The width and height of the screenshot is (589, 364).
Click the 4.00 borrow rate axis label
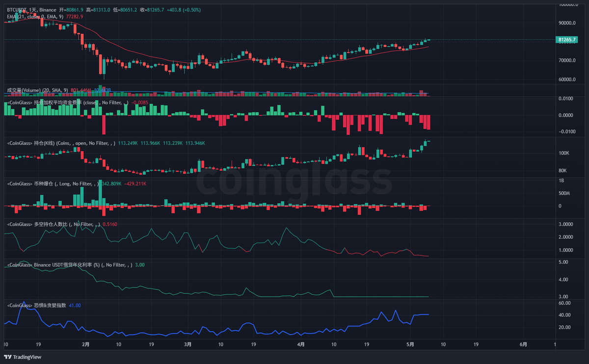pyautogui.click(x=564, y=280)
